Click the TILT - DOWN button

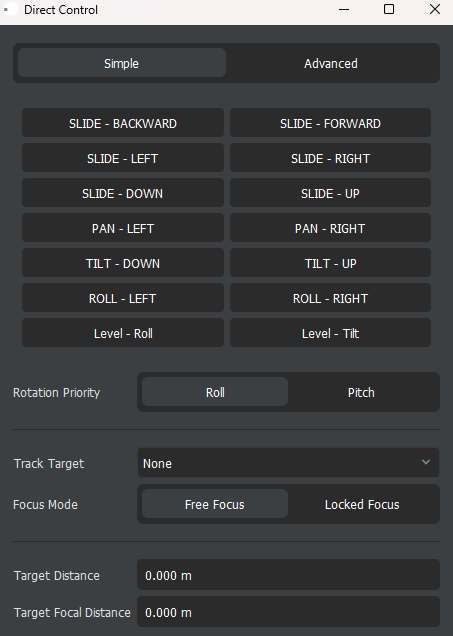[123, 263]
